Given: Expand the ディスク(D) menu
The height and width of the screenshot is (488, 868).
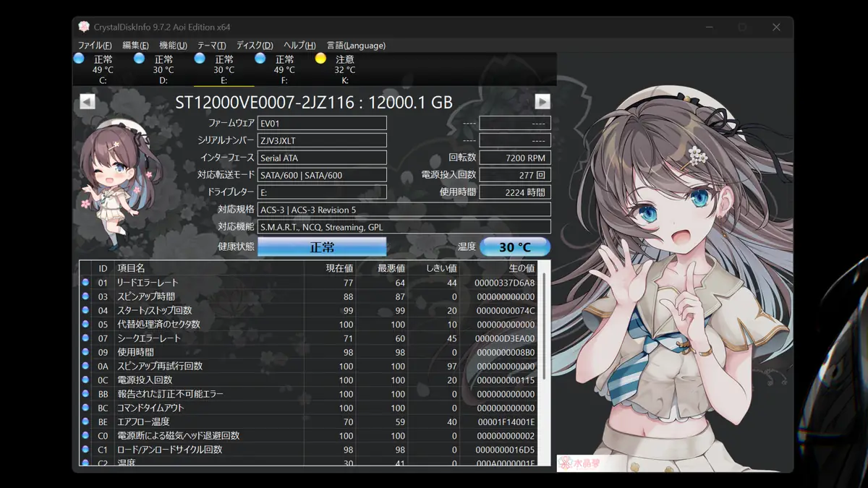Looking at the screenshot, I should (x=255, y=46).
